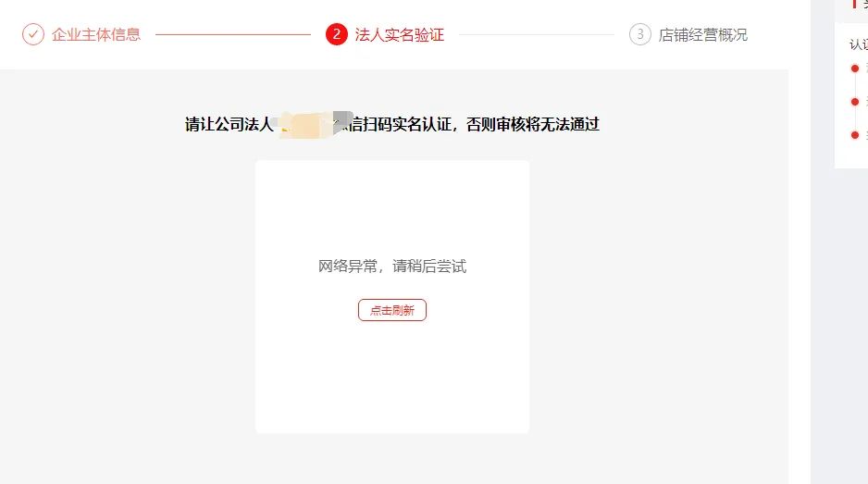Viewport: 868px width, 484px height.
Task: Click the second red dot in the sidebar timeline
Action: click(x=855, y=102)
